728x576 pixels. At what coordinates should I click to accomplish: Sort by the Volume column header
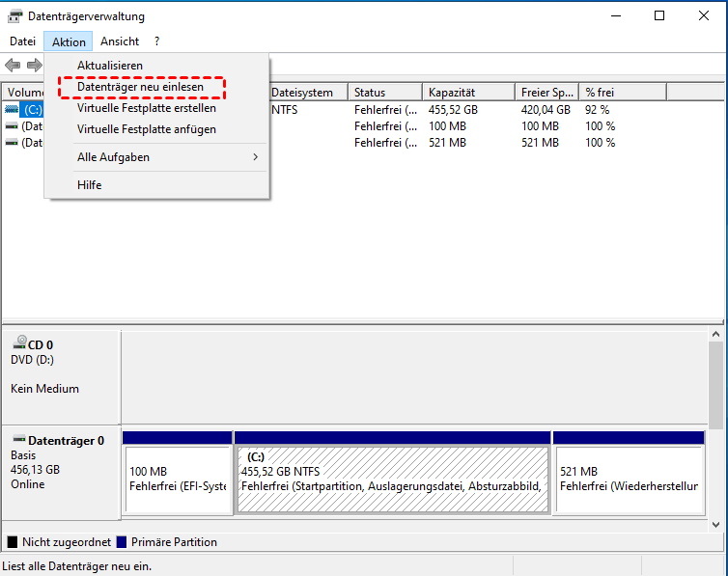click(24, 93)
